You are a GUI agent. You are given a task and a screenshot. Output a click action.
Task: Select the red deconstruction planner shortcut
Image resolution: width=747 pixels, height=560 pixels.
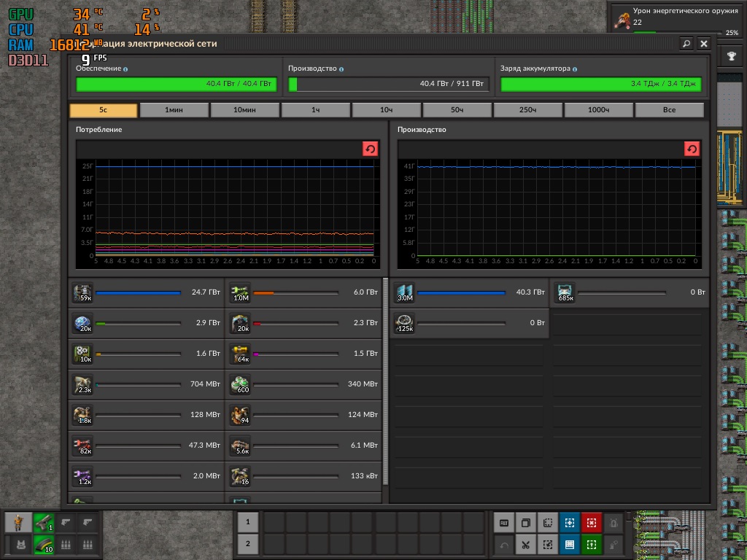pos(592,523)
